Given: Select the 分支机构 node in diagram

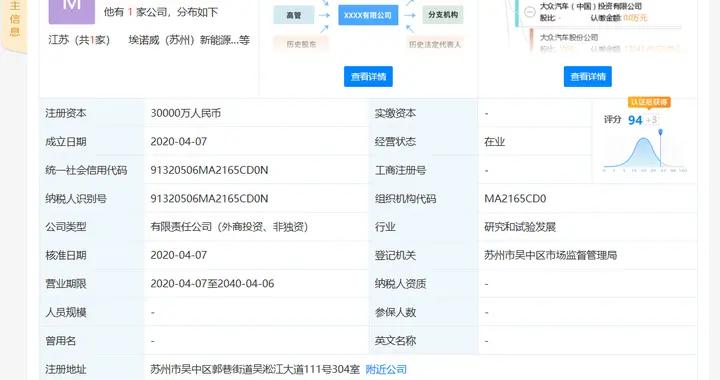Looking at the screenshot, I should tap(443, 15).
